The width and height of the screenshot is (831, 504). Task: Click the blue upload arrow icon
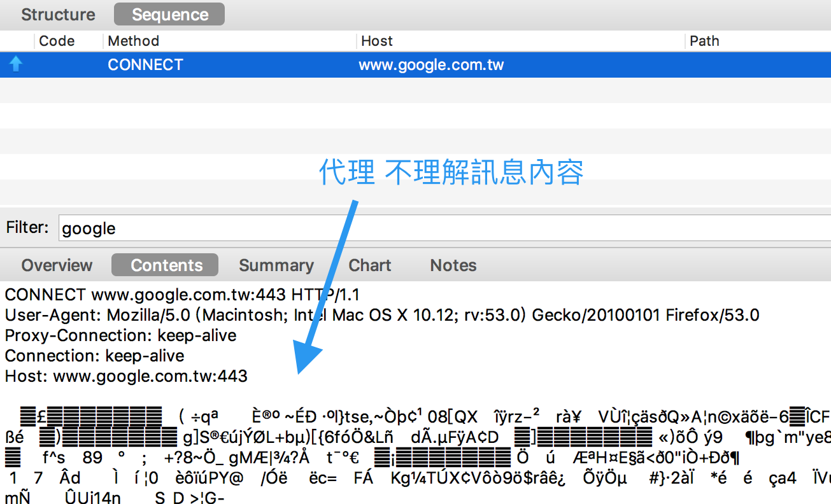point(16,65)
